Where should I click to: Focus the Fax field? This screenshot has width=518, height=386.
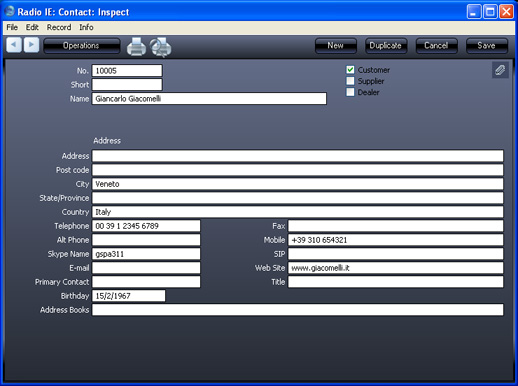click(396, 226)
